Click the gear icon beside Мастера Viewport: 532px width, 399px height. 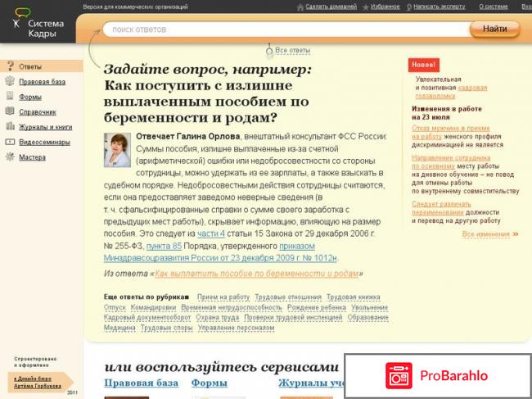[x=10, y=156]
